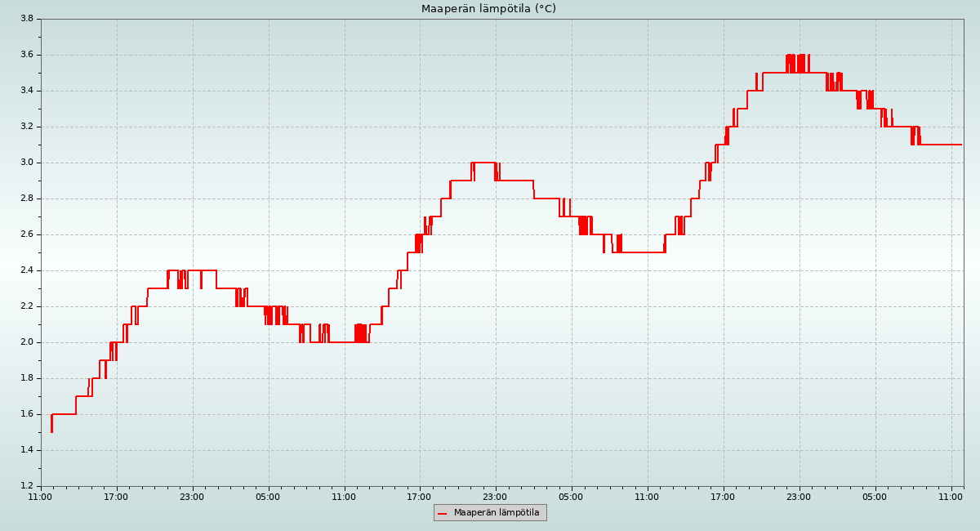Click the chart title Maaperän lämpötila (°C)

[488, 9]
